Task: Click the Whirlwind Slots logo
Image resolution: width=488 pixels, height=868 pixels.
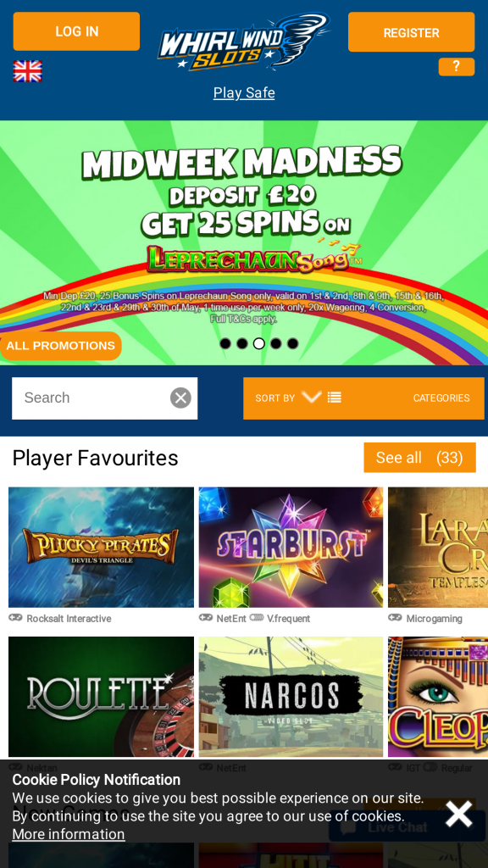Action: click(244, 43)
